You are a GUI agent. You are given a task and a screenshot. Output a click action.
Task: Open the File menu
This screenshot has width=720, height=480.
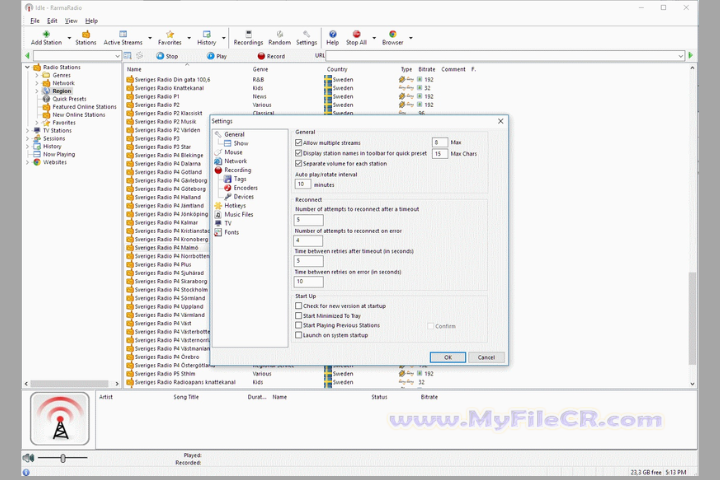tap(34, 21)
